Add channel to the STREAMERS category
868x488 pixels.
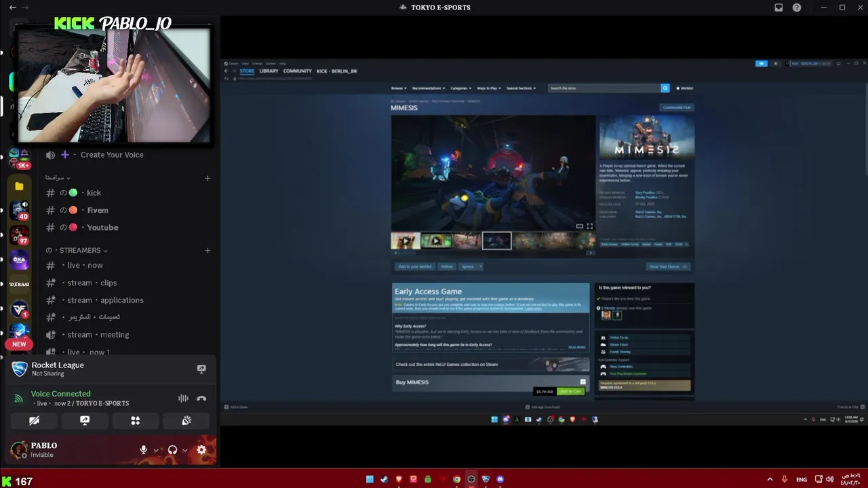point(208,251)
